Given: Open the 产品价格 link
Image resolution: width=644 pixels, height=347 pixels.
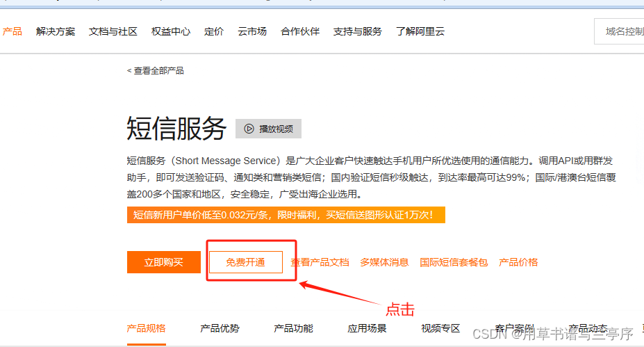Looking at the screenshot, I should click(x=518, y=262).
